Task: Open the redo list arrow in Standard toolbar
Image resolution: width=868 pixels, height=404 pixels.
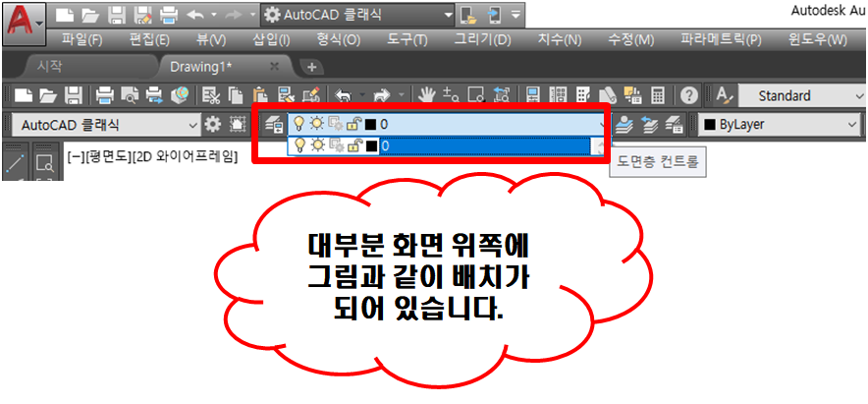Action: pos(402,96)
